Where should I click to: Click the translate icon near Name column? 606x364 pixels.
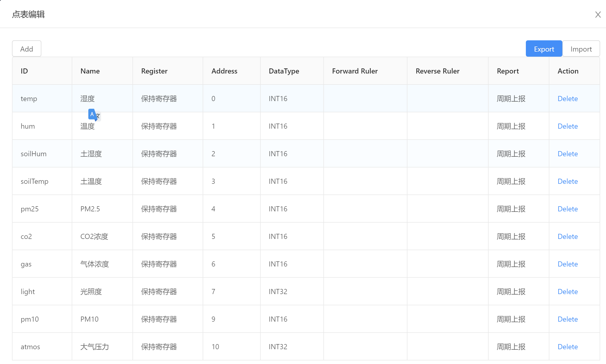coord(94,115)
